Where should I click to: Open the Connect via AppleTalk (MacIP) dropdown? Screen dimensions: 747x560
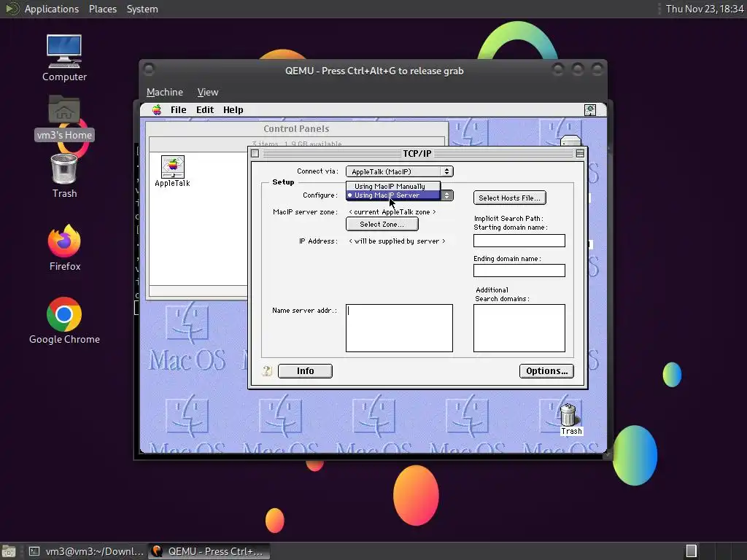(x=399, y=171)
